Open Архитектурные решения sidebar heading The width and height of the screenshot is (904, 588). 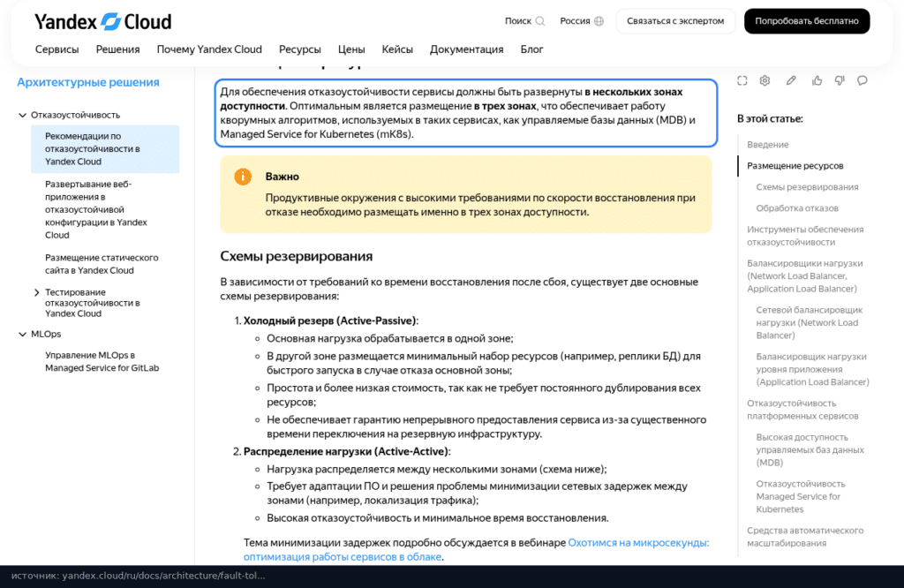(88, 82)
